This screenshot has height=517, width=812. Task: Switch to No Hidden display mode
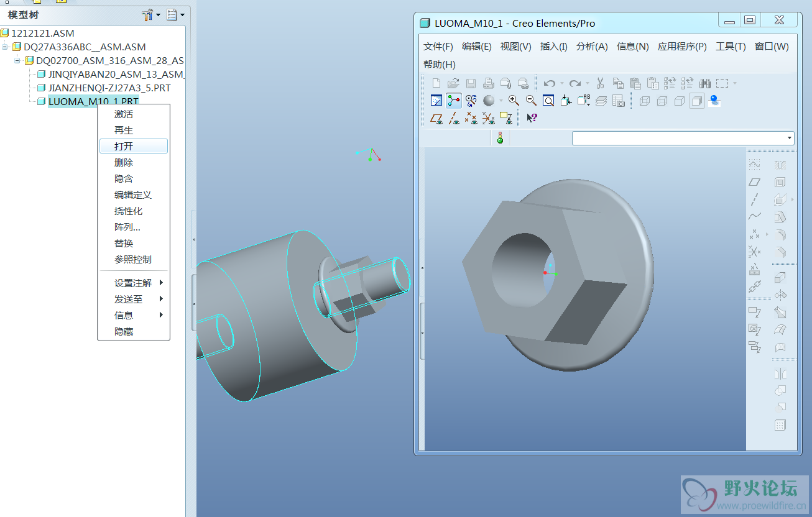(x=679, y=101)
